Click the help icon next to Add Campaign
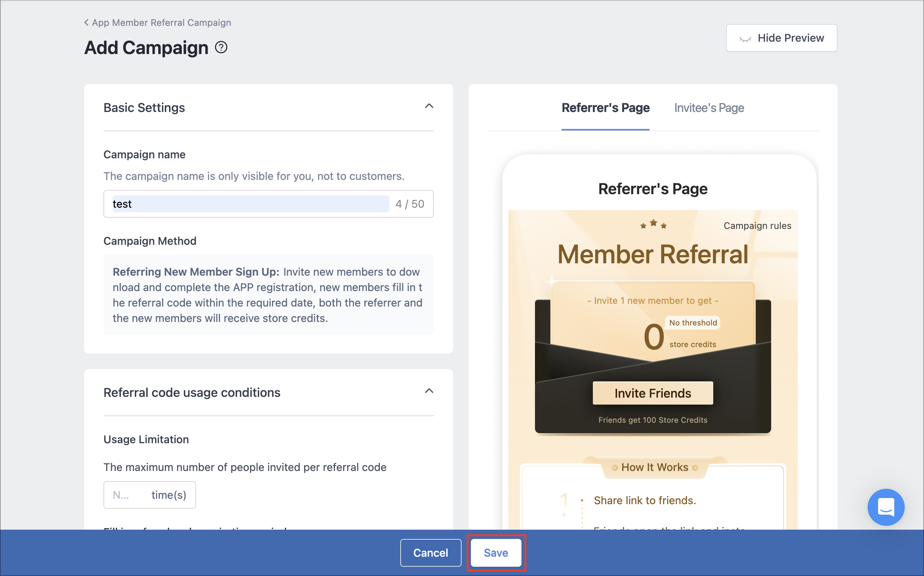 221,47
